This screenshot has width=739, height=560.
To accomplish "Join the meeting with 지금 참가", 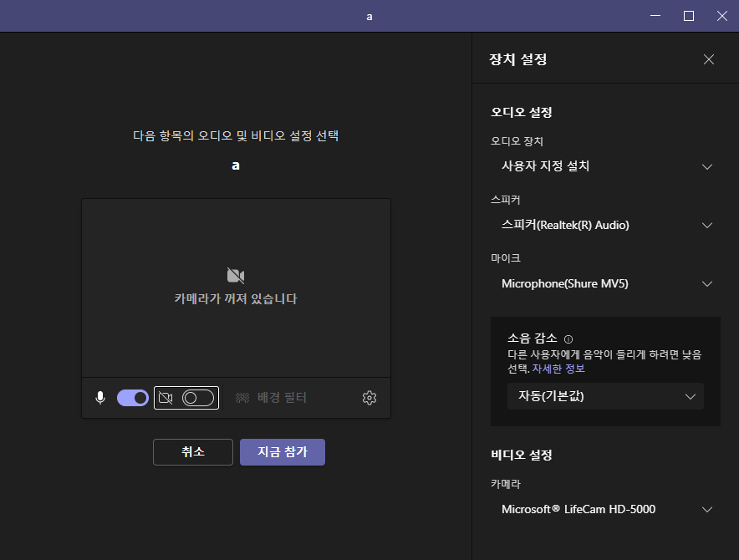I will (283, 452).
